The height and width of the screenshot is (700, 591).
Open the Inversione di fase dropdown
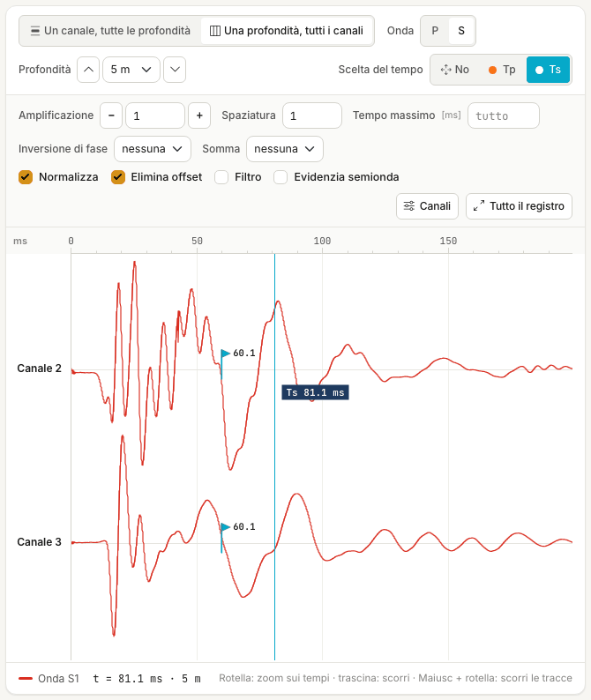pos(153,149)
